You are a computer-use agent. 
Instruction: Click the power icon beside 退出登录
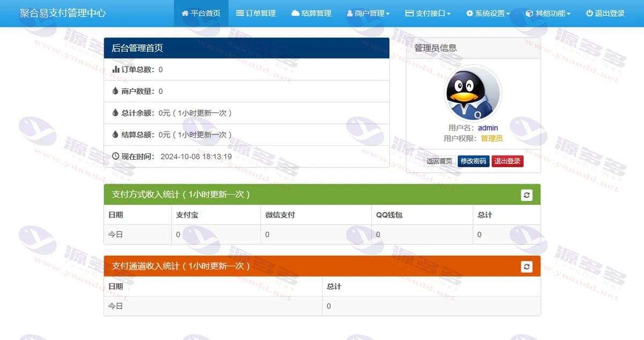tap(589, 13)
